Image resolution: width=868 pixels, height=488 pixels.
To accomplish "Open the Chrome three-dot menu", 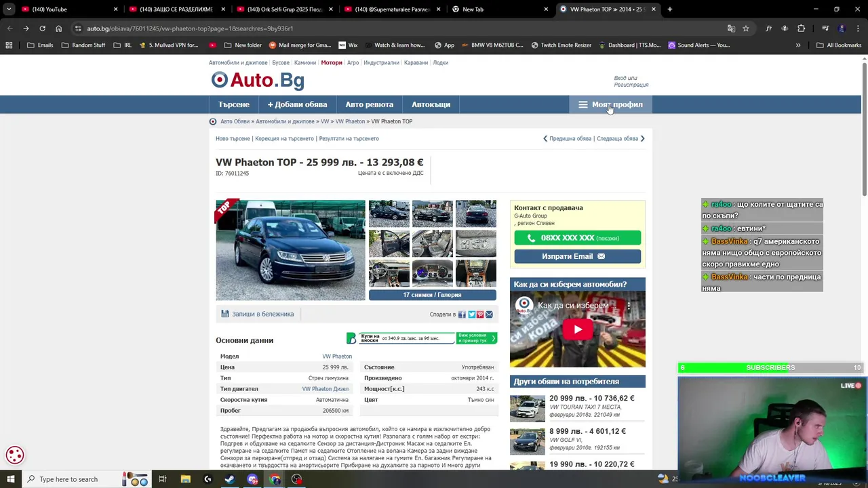I will coord(857,28).
